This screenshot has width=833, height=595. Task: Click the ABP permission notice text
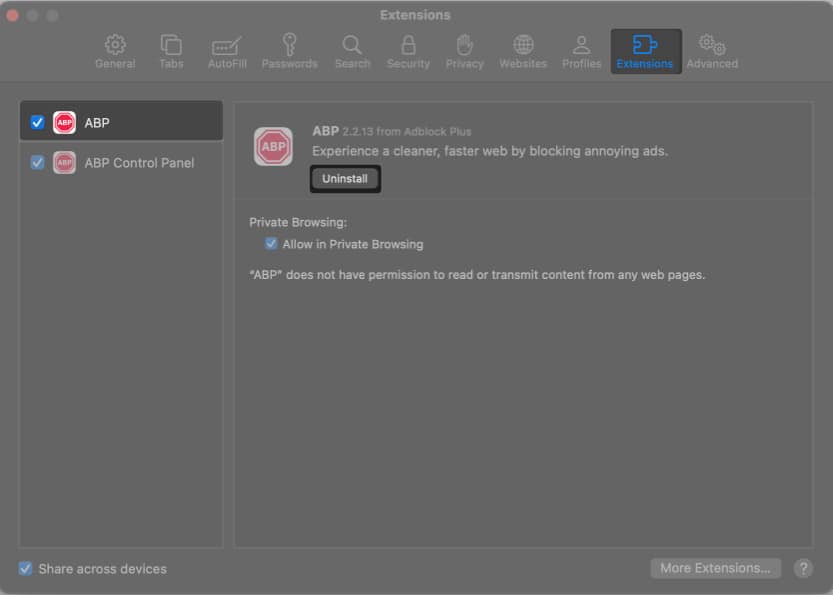[477, 275]
